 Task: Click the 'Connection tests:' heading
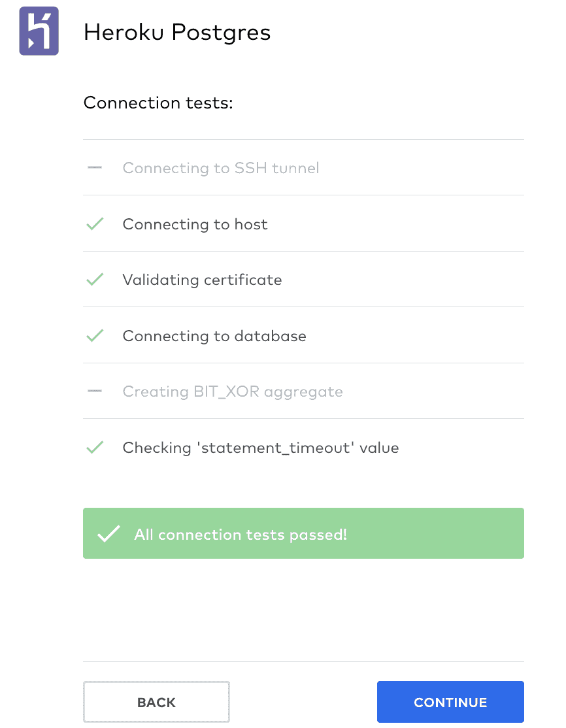coord(158,103)
